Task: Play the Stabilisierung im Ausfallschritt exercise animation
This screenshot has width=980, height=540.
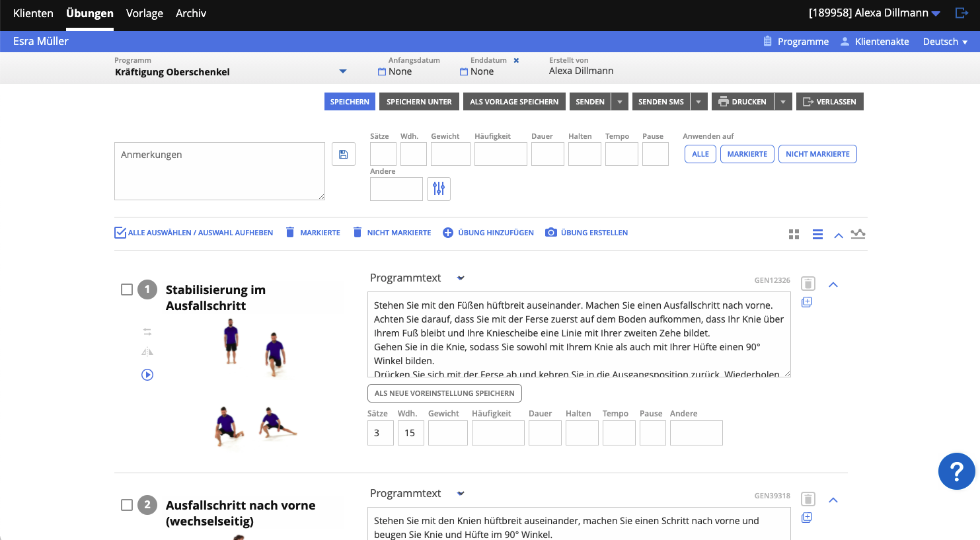Action: tap(147, 375)
